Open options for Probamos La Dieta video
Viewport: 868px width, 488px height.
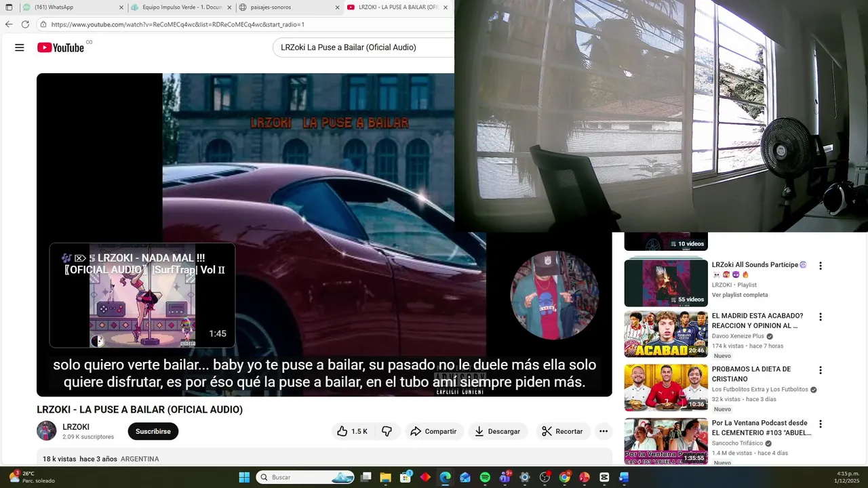(x=820, y=371)
